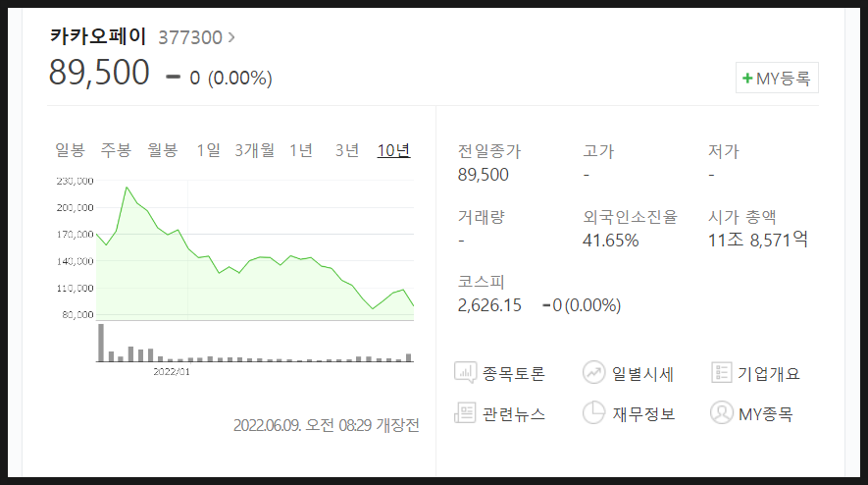868x485 pixels.
Task: Open the 기업개요 company overview icon
Action: 721,372
